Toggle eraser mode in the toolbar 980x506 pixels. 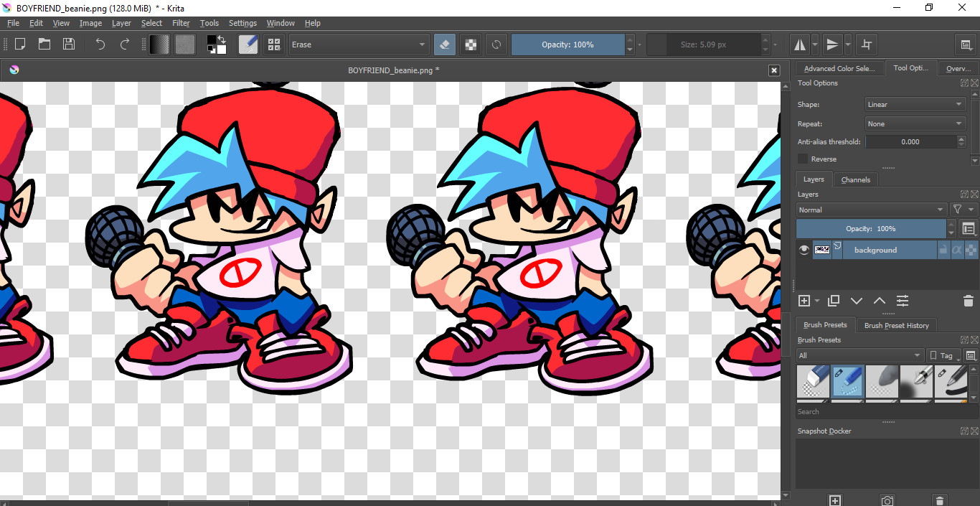pos(445,44)
